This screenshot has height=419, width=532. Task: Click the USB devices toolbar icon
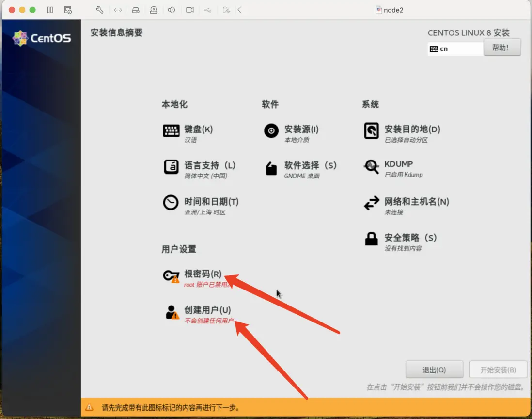coord(208,10)
